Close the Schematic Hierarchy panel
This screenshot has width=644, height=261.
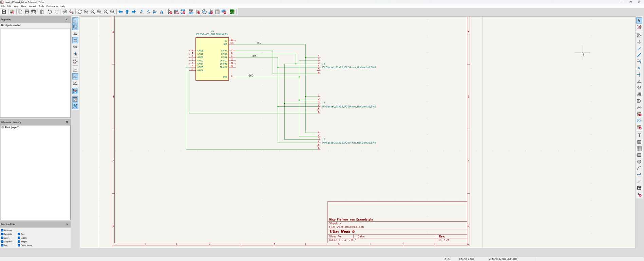67,122
